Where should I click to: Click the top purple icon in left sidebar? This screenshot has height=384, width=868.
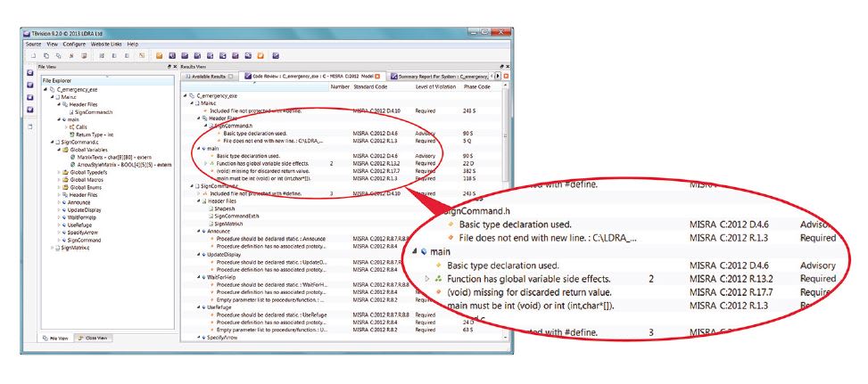coord(30,73)
